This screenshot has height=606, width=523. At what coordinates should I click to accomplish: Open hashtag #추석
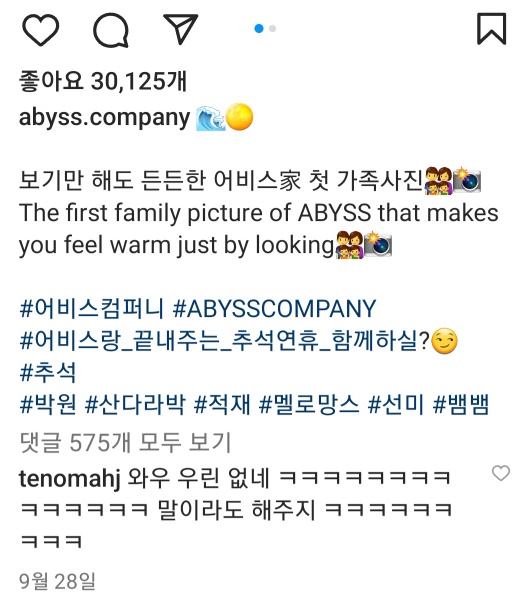pyautogui.click(x=48, y=373)
